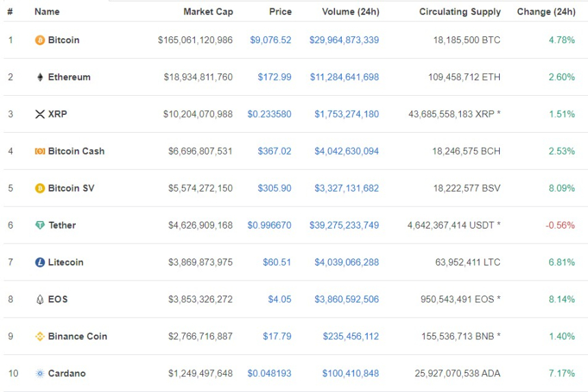Sort by the Volume (24h) header
The height and width of the screenshot is (392, 588).
(x=350, y=12)
